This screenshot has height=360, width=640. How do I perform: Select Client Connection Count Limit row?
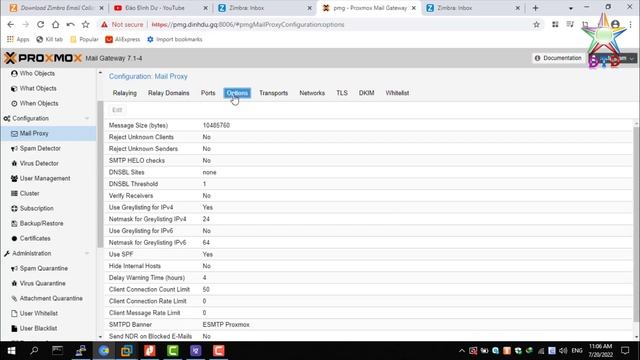click(x=369, y=289)
